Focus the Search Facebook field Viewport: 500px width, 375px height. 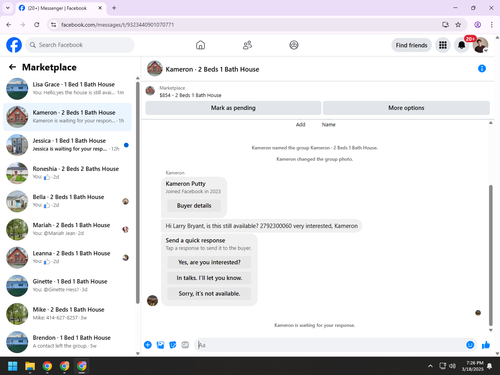click(x=80, y=45)
